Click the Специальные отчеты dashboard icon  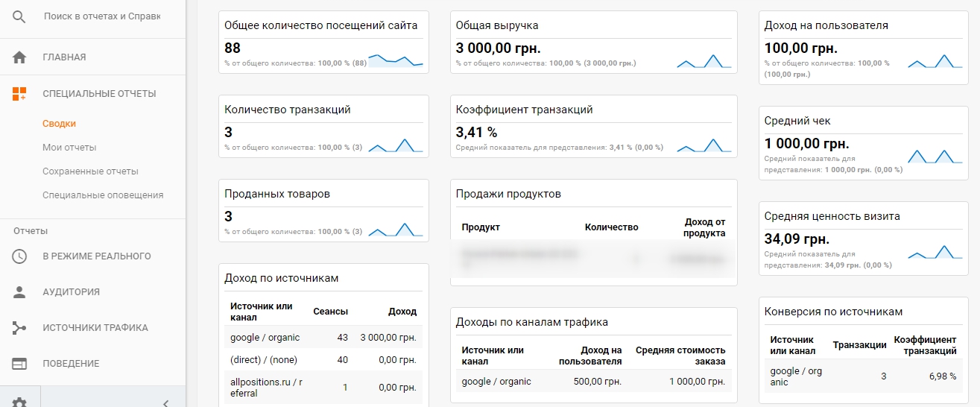pyautogui.click(x=19, y=94)
